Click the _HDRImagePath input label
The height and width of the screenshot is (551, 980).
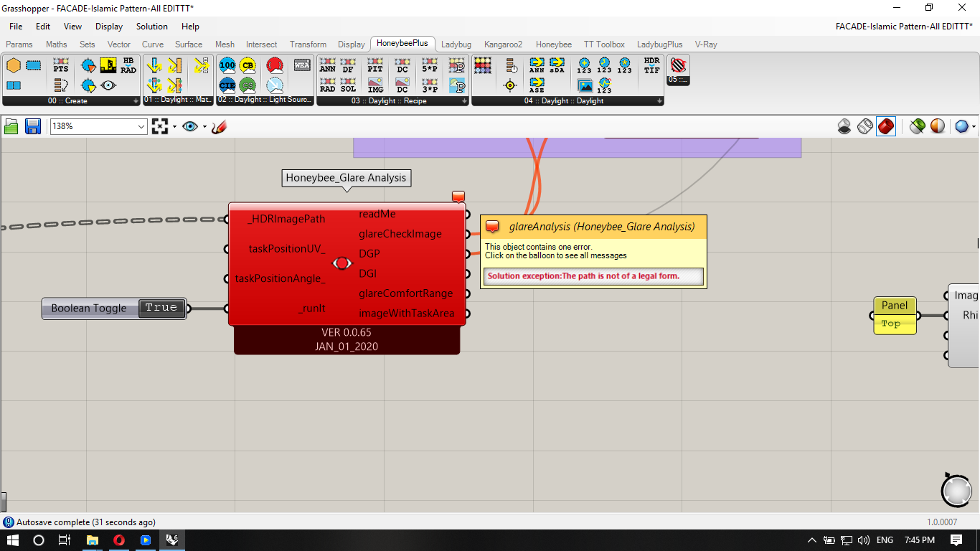tap(286, 219)
